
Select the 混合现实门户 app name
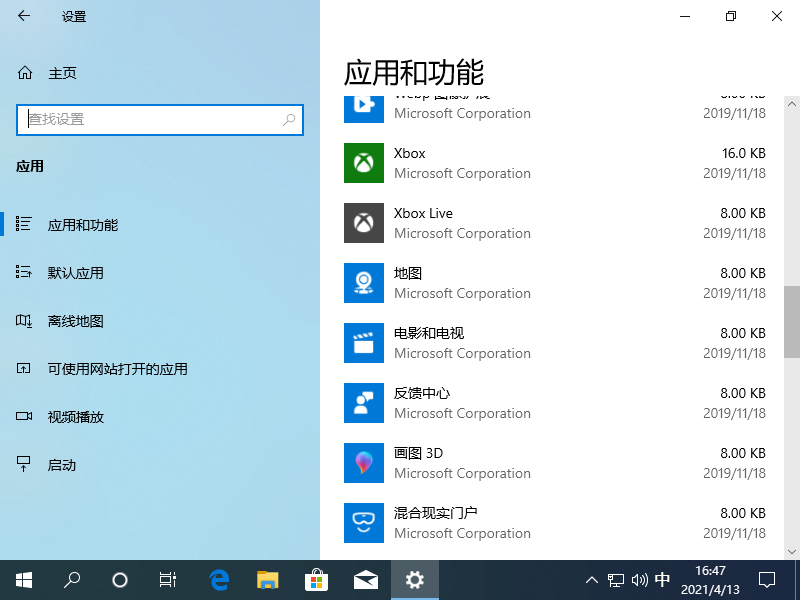coord(435,513)
